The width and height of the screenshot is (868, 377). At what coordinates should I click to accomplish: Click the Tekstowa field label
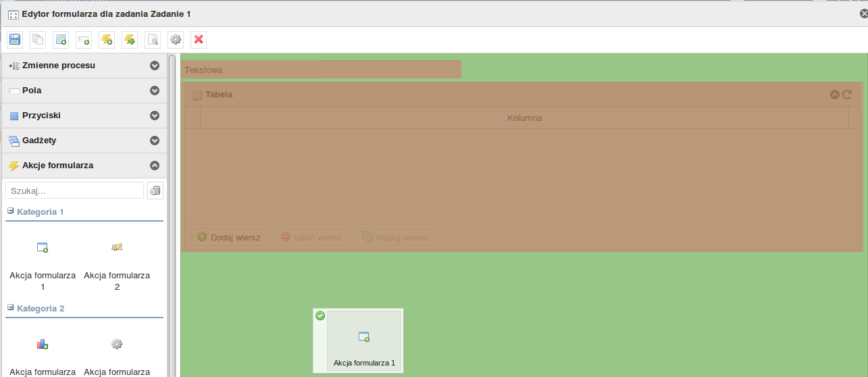[203, 70]
